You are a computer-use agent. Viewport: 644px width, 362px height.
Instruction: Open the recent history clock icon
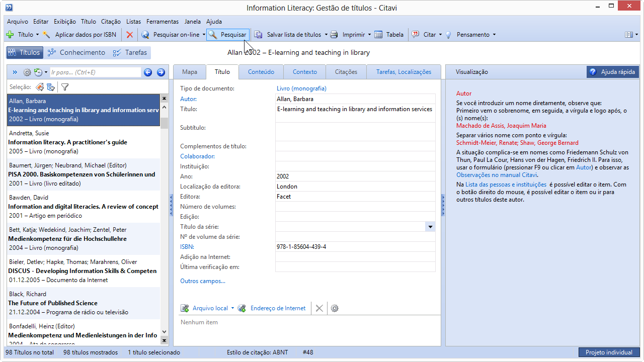point(38,72)
